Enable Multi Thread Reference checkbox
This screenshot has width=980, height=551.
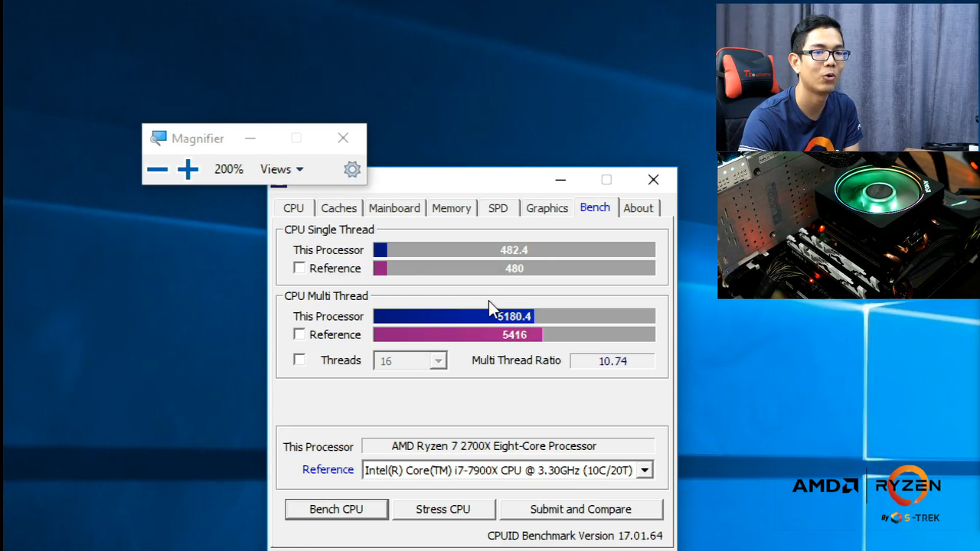(299, 334)
